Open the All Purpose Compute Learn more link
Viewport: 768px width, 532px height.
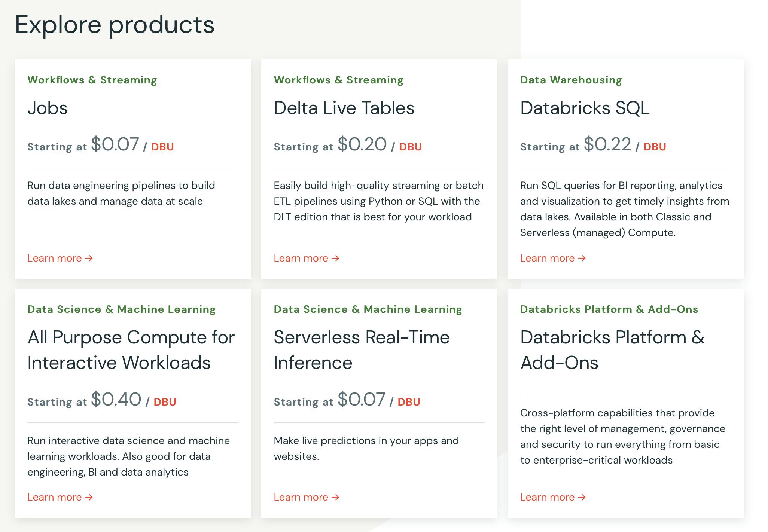click(55, 497)
